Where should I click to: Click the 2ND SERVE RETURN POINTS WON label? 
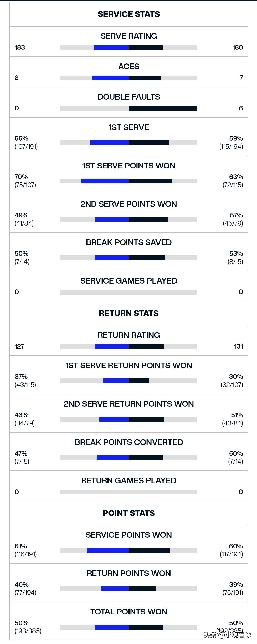[x=129, y=404]
